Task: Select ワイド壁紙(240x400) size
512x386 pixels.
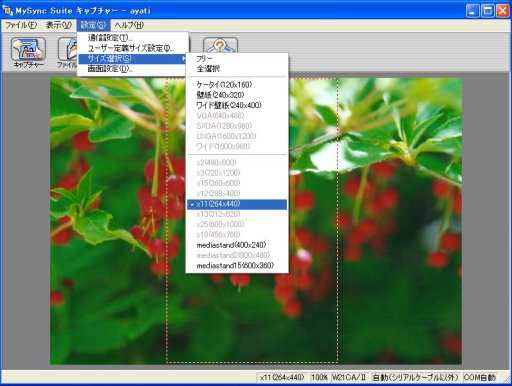Action: [x=237, y=105]
